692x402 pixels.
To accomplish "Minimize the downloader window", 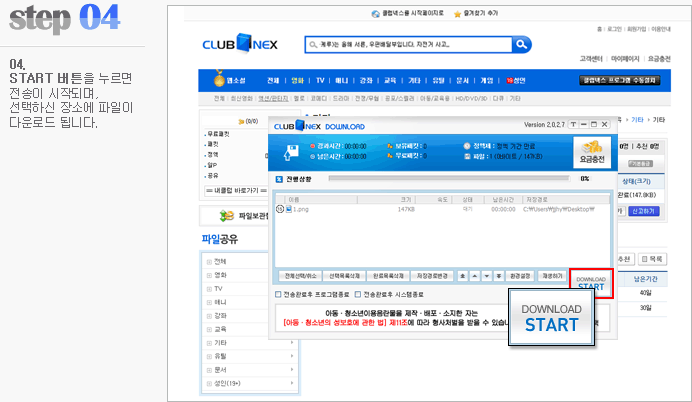I will [x=583, y=124].
